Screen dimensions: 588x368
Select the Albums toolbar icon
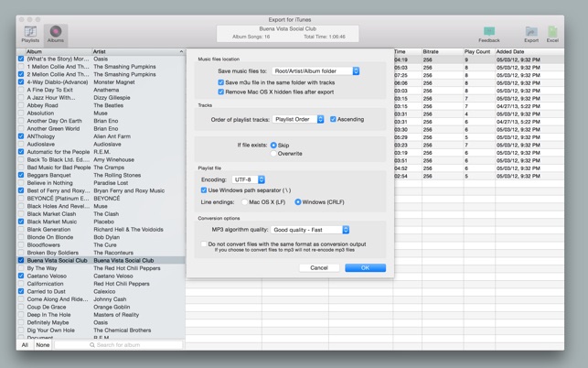coord(56,34)
